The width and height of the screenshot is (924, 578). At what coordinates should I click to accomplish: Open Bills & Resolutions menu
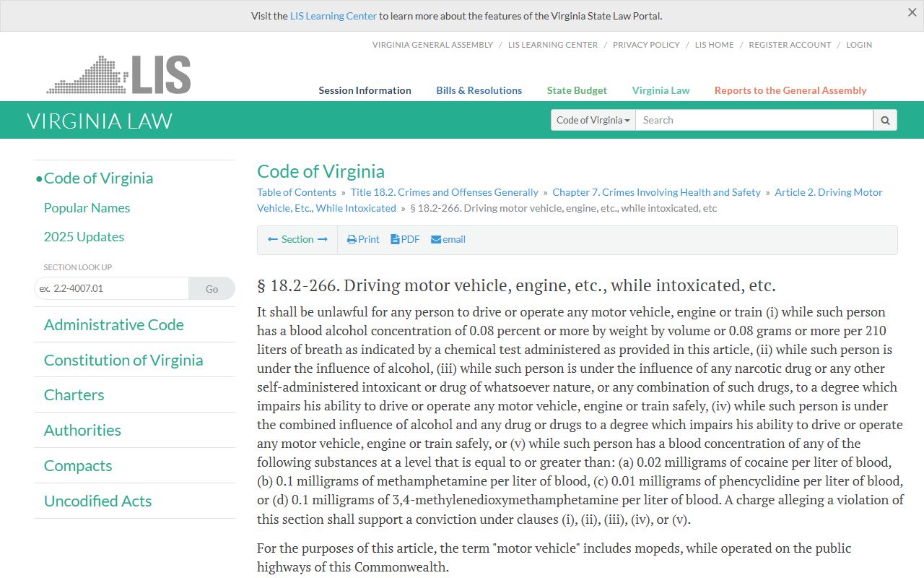479,90
